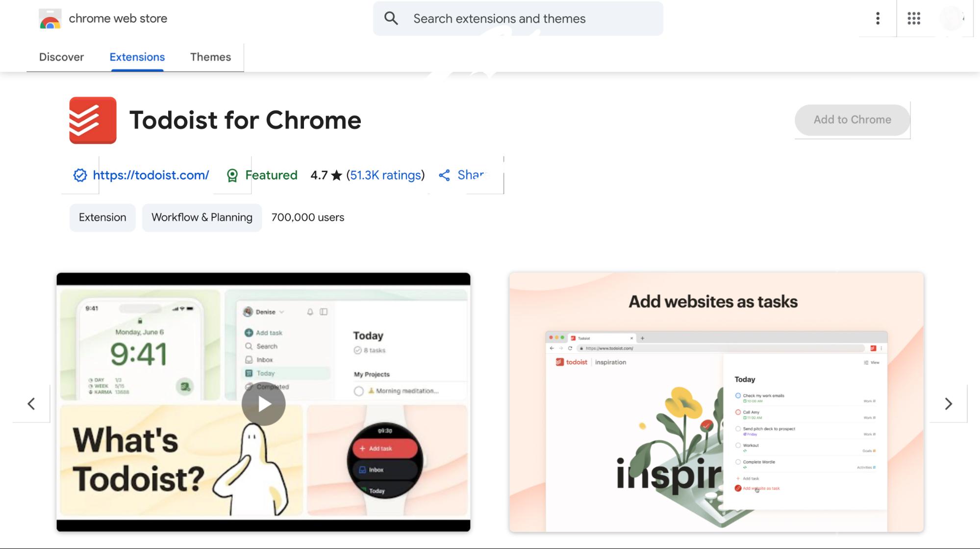Screen dimensions: 980x549
Task: Open the 51.3K ratings link
Action: coord(385,175)
